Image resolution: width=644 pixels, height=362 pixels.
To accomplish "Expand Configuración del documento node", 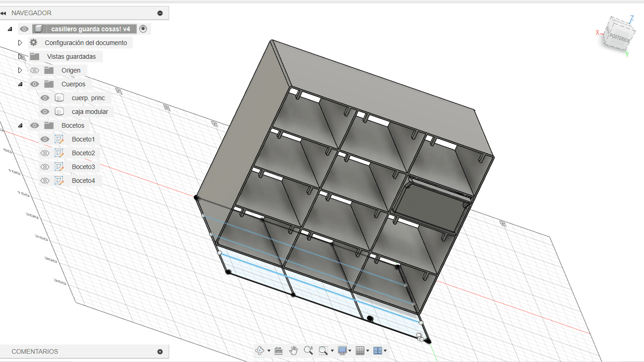I will 20,43.
